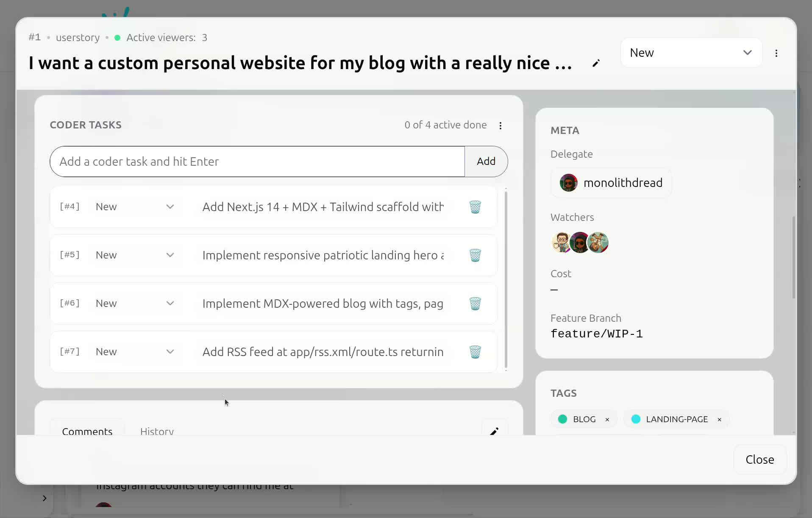This screenshot has width=812, height=518.
Task: Open the Coder Tasks three-dot menu
Action: [501, 125]
